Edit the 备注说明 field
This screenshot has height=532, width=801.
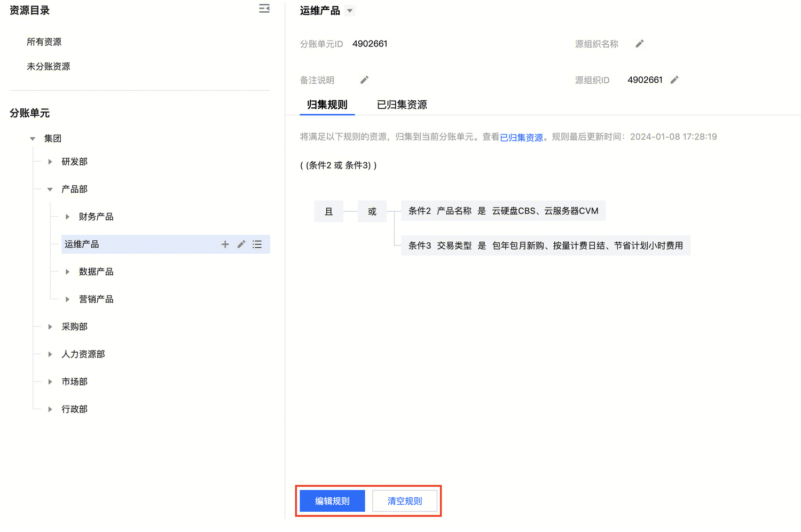pyautogui.click(x=365, y=80)
